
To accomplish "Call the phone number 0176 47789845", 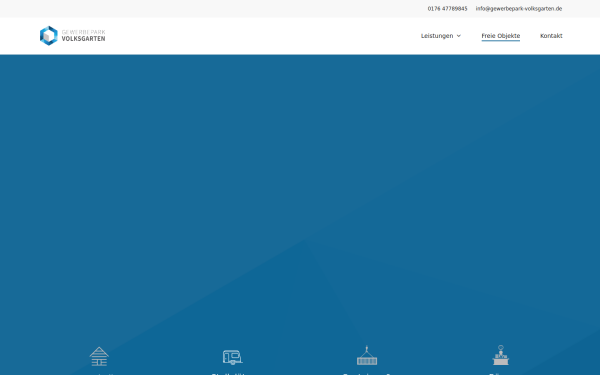I will [447, 8].
